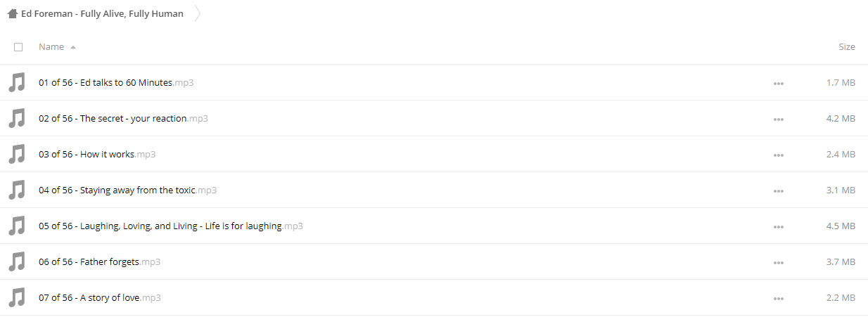Click music note icon for Ed talks to 60 Minutes
This screenshot has height=317, width=868.
coord(17,82)
